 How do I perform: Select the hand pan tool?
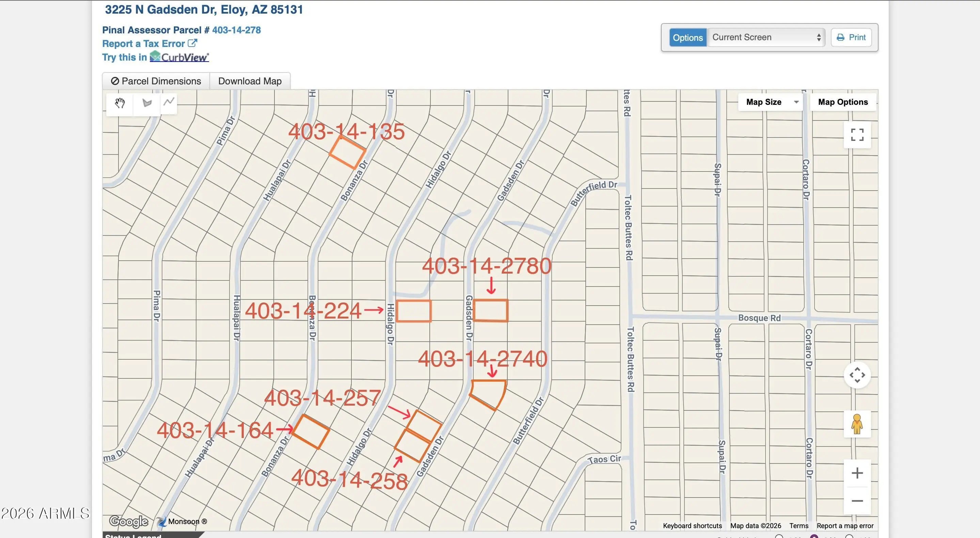pos(120,103)
